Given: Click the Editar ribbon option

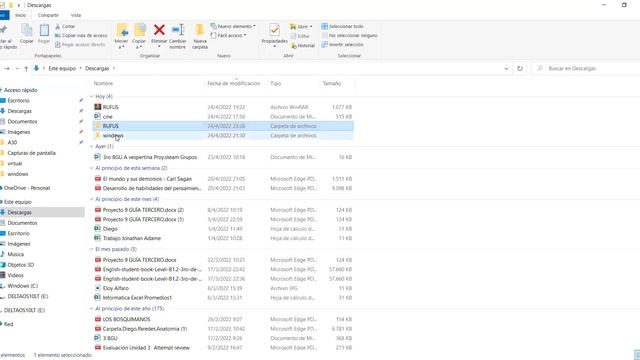Looking at the screenshot, I should click(x=300, y=36).
